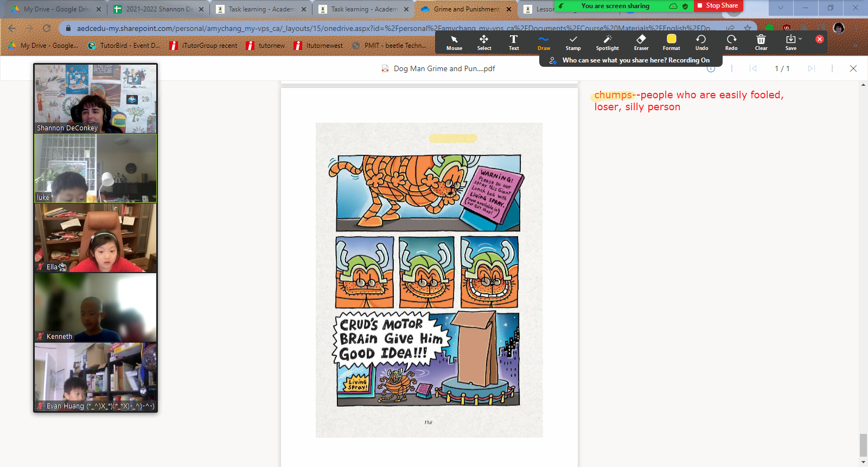Close the Grime and Punishment tab

point(509,9)
